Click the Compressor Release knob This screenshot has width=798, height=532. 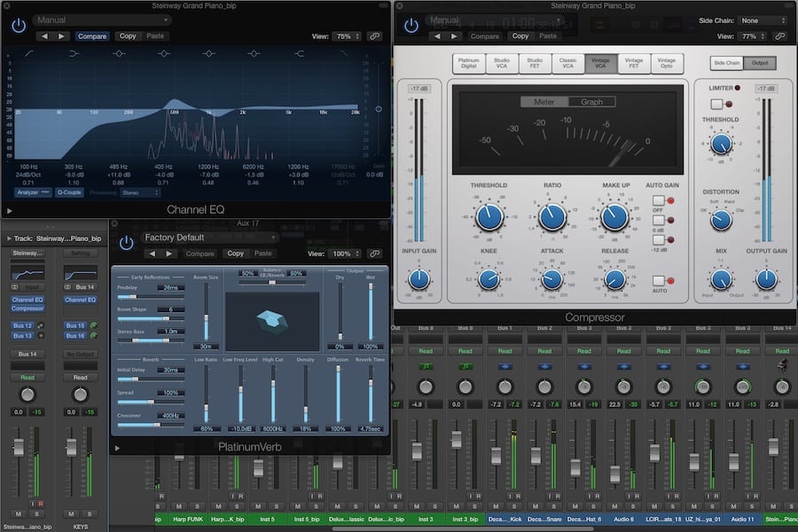(614, 279)
